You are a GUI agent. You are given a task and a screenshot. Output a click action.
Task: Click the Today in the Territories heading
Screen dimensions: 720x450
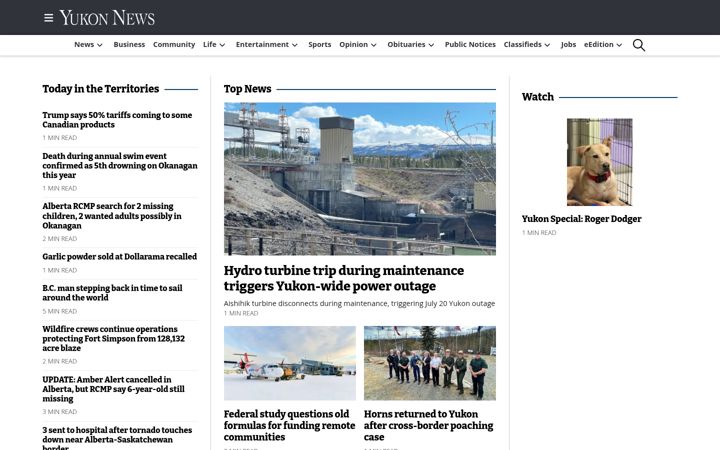pos(101,89)
